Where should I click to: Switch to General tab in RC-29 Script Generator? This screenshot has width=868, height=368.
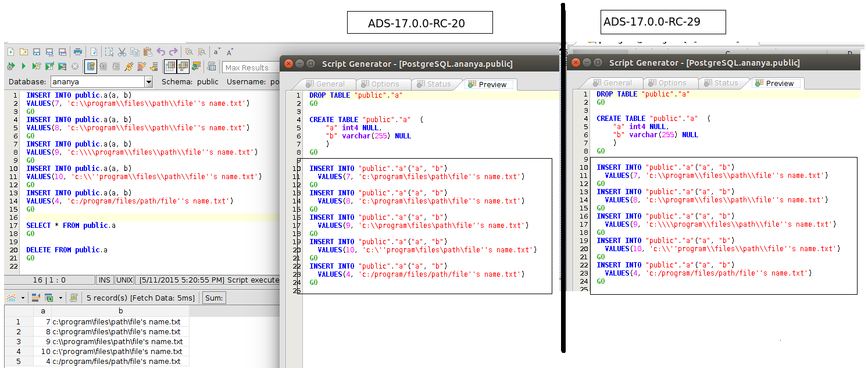(613, 83)
